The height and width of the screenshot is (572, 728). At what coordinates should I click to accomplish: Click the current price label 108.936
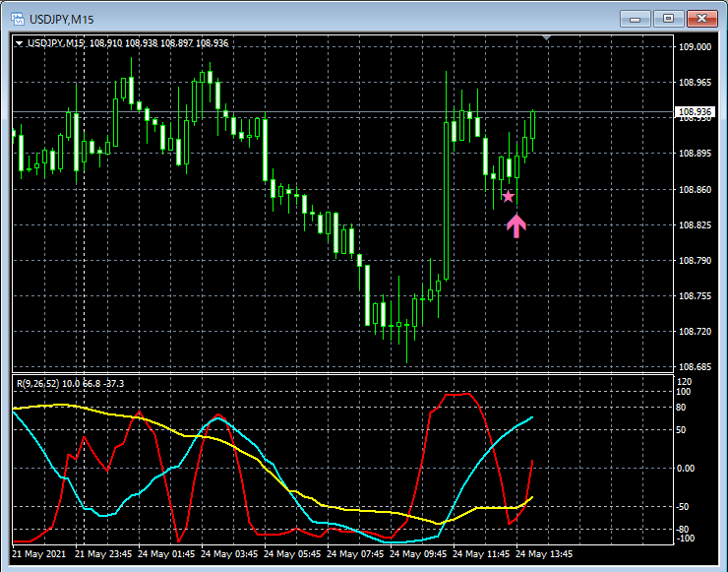click(x=695, y=111)
